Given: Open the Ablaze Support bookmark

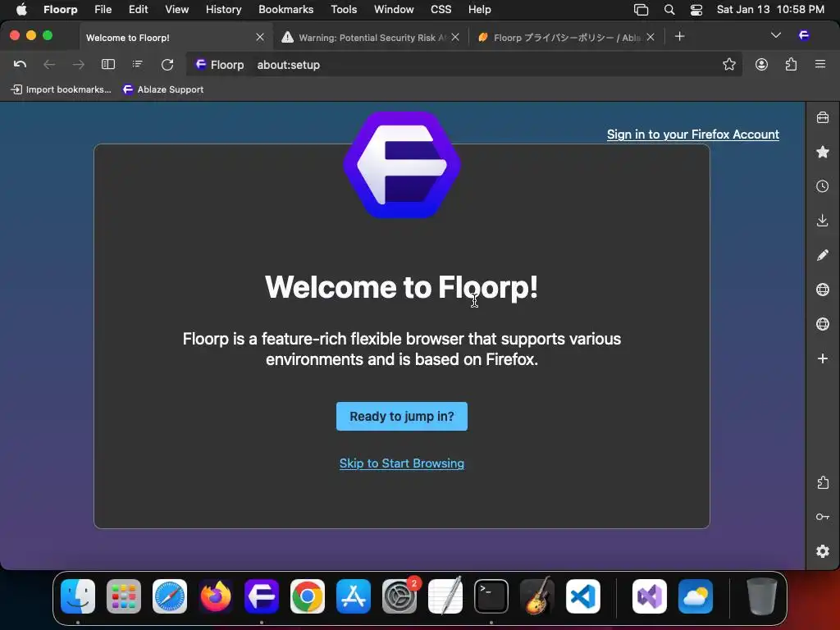Looking at the screenshot, I should click(x=163, y=89).
